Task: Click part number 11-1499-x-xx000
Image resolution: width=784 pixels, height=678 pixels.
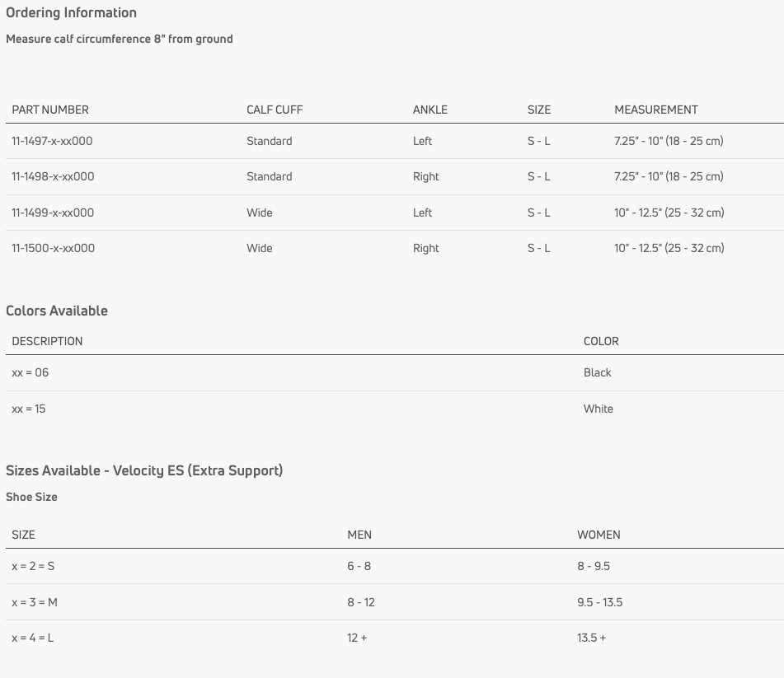Action: click(53, 213)
